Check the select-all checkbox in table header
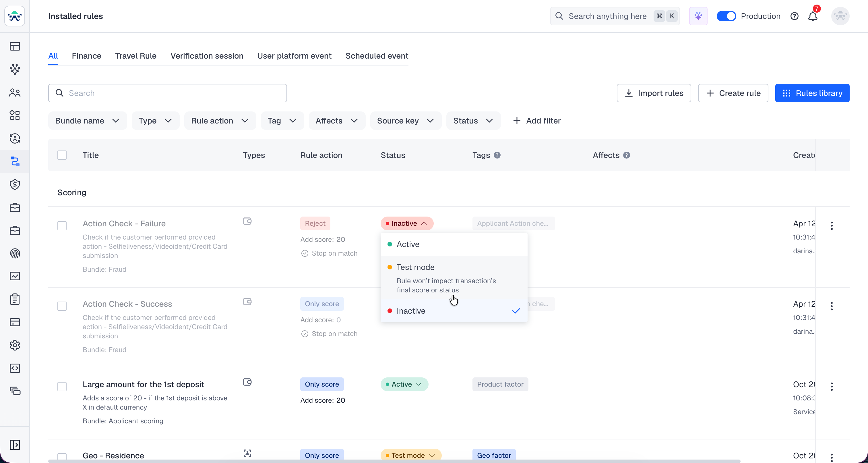868x463 pixels. coord(62,155)
